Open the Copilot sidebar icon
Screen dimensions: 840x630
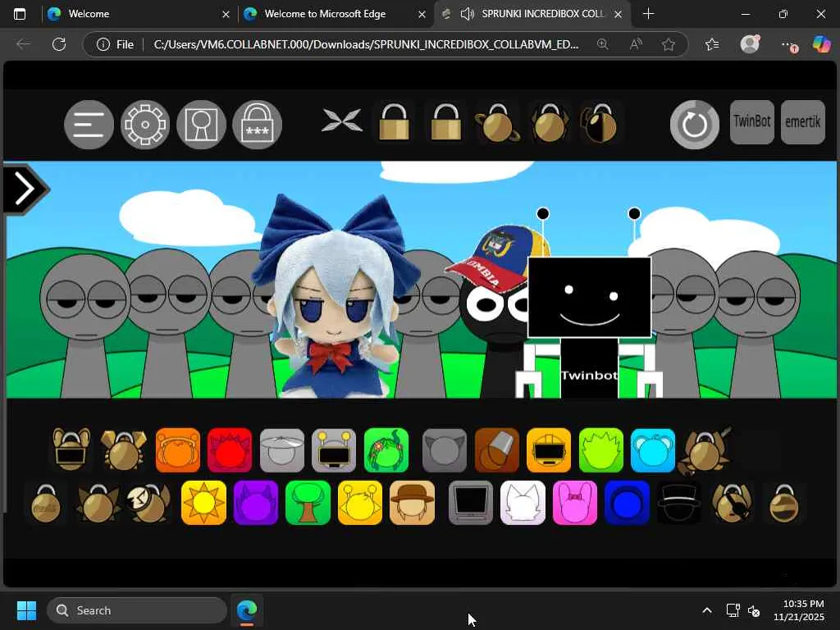[x=820, y=44]
